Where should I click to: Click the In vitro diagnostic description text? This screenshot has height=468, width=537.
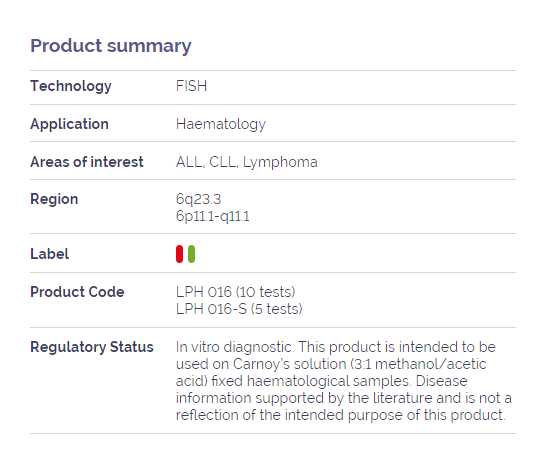coord(344,381)
